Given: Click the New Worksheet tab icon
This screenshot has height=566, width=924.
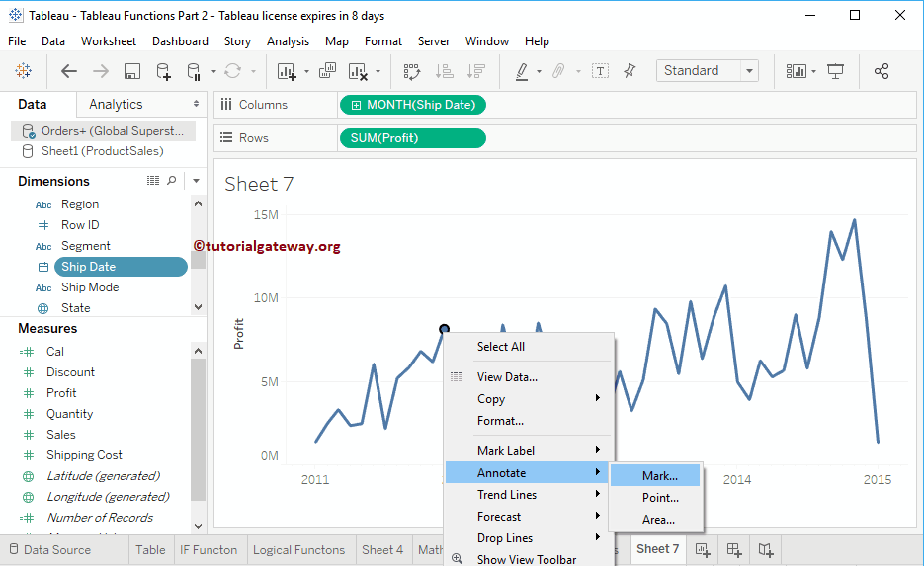Looking at the screenshot, I should 703,550.
